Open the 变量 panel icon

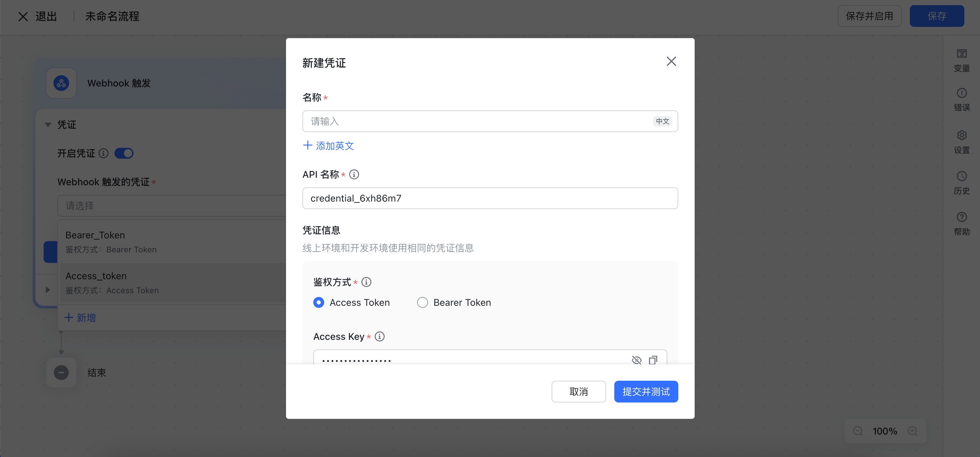click(962, 54)
